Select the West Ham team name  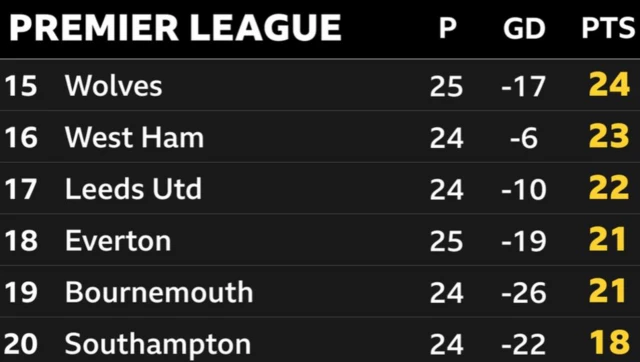click(134, 138)
